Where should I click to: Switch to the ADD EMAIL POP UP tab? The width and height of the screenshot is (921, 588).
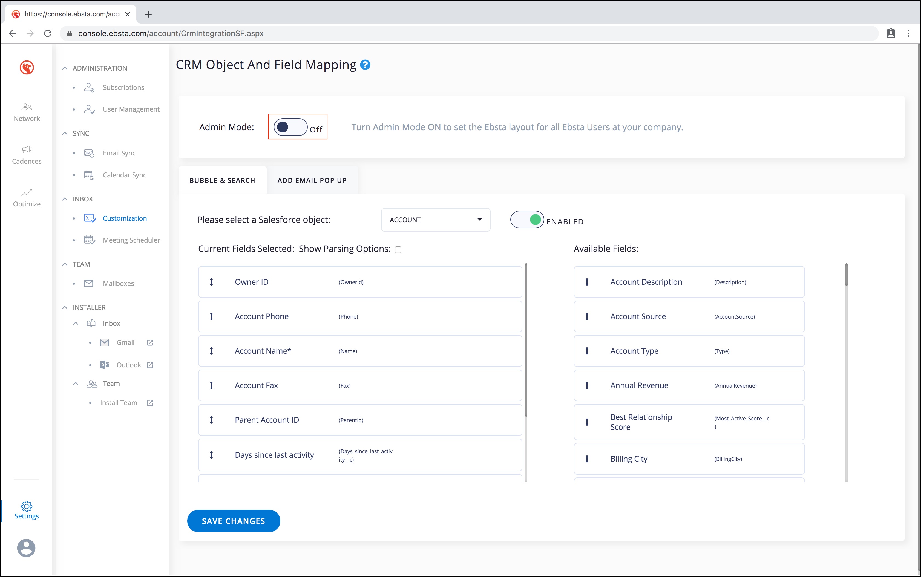pos(312,180)
